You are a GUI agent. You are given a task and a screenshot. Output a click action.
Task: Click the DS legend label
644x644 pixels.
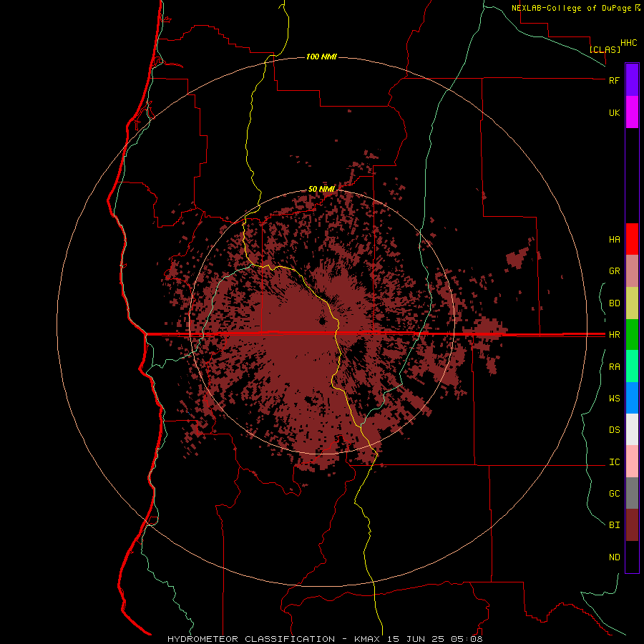click(614, 429)
